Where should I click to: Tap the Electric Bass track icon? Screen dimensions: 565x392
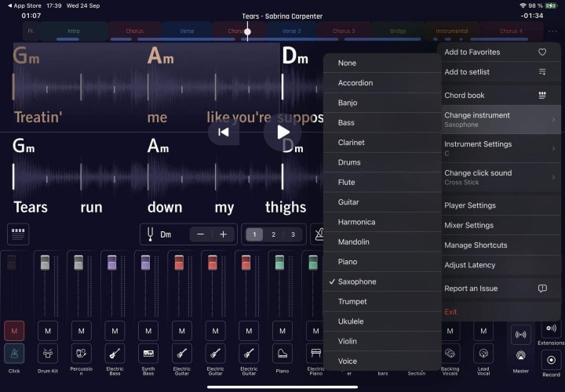tap(115, 354)
